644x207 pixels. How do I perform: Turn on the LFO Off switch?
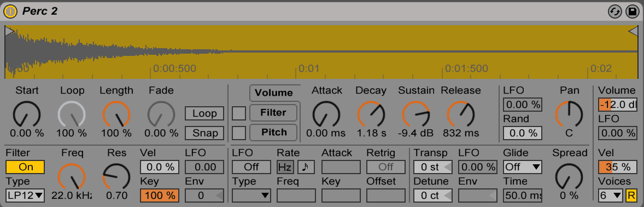[251, 166]
